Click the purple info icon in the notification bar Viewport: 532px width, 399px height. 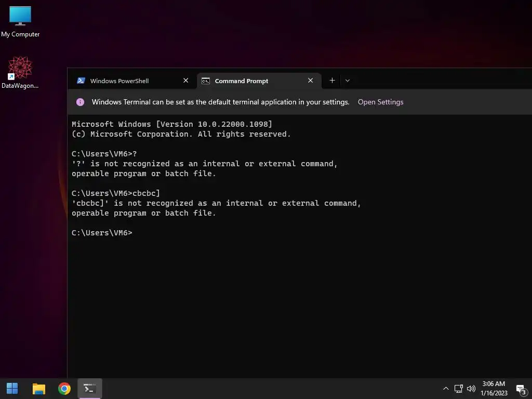point(80,102)
